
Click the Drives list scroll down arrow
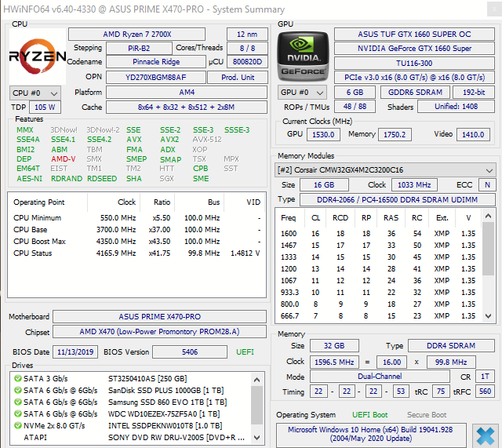[x=256, y=438]
